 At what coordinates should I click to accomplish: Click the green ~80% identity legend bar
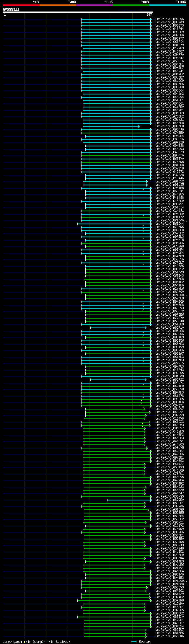131,5
